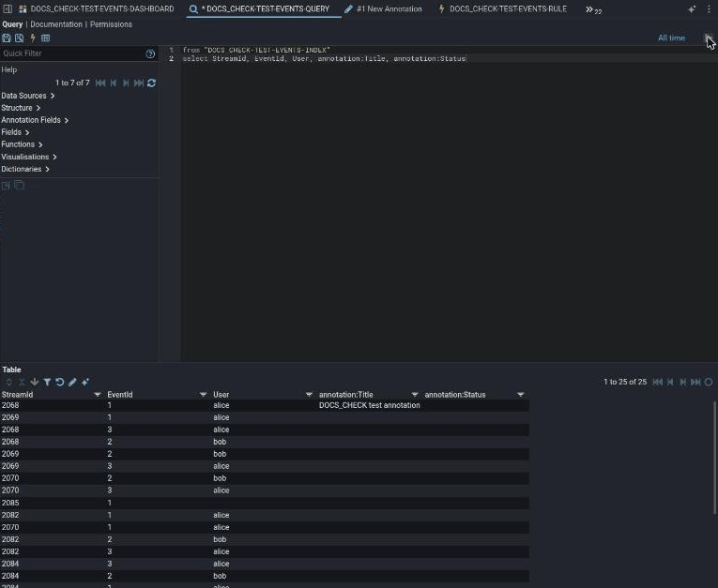
Task: Go to last page in help list pager
Action: pyautogui.click(x=139, y=83)
